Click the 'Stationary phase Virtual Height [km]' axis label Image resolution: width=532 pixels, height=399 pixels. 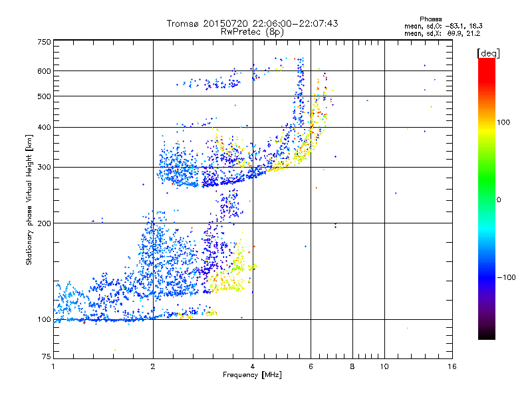(29, 199)
